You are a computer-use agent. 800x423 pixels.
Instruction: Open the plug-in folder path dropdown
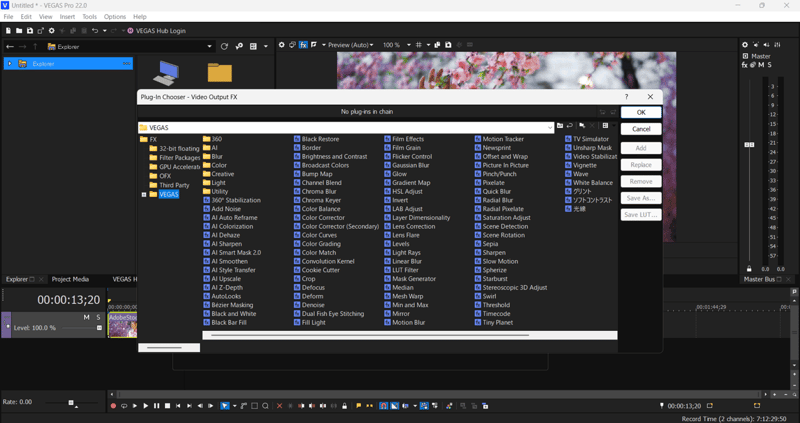pyautogui.click(x=550, y=128)
